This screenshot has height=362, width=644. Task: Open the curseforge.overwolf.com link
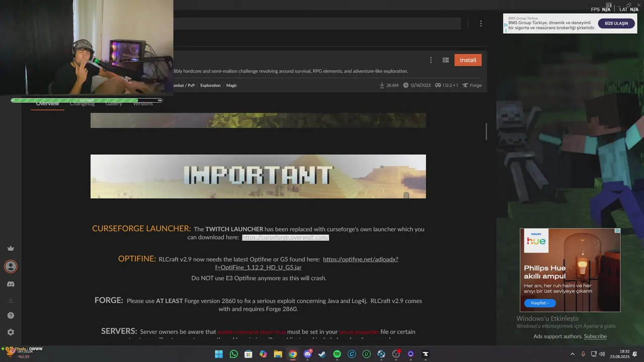pos(285,237)
